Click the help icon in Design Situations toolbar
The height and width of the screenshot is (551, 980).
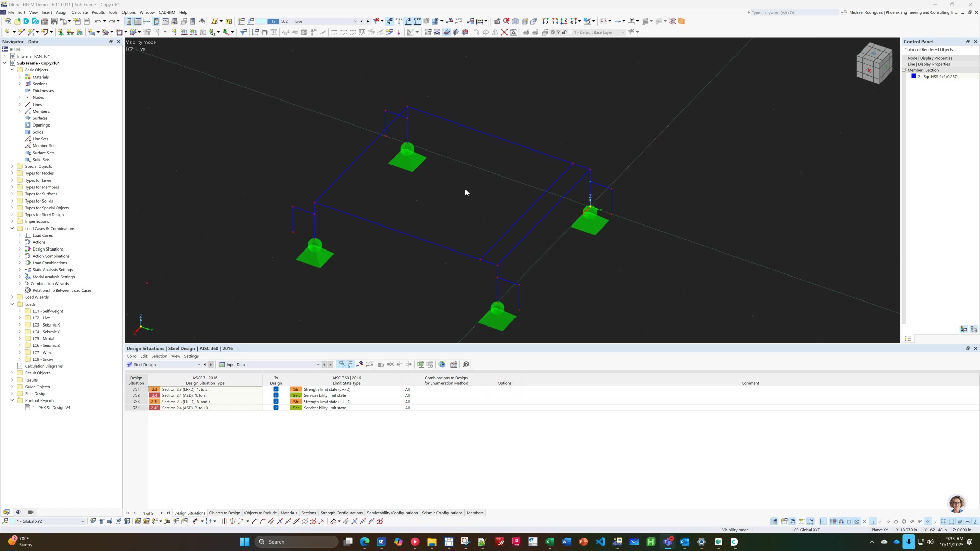click(466, 365)
